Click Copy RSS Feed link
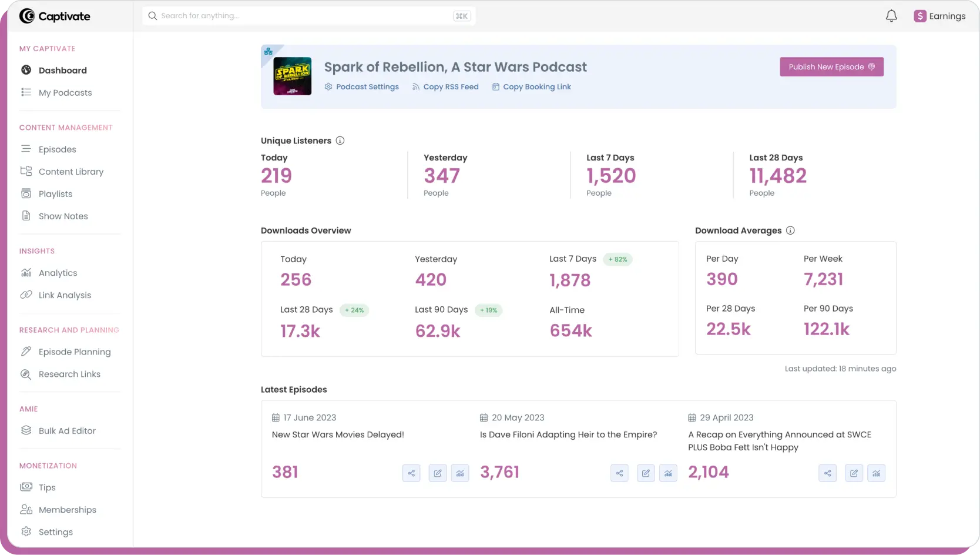 click(x=451, y=87)
